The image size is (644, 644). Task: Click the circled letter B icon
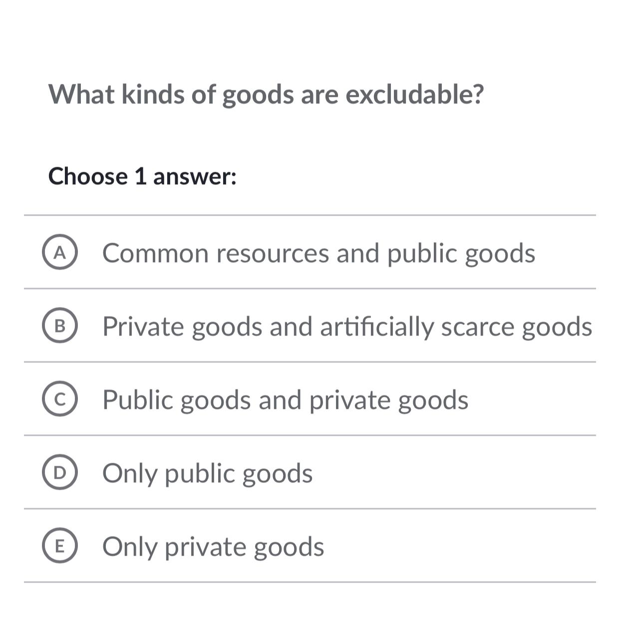60,326
